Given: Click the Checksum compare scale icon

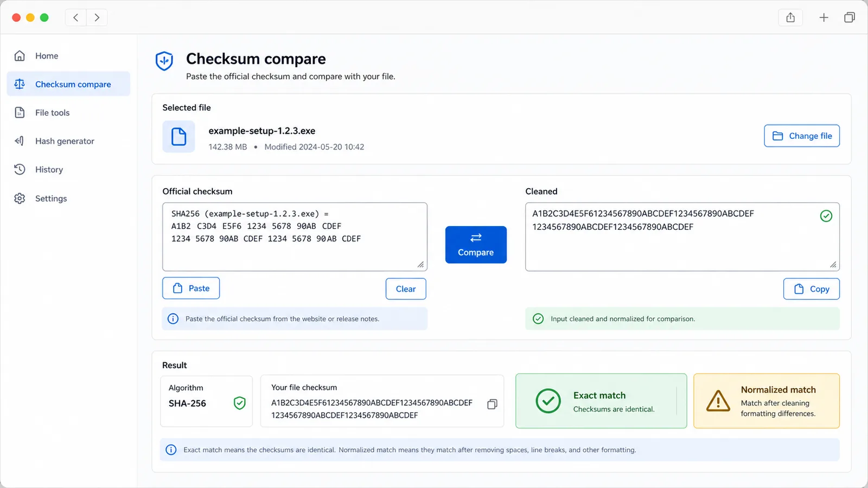Looking at the screenshot, I should [x=20, y=84].
